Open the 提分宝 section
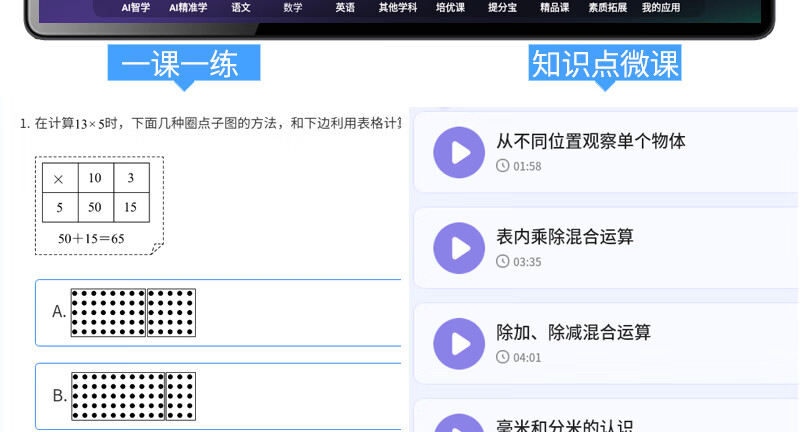800x432 pixels. pyautogui.click(x=502, y=8)
